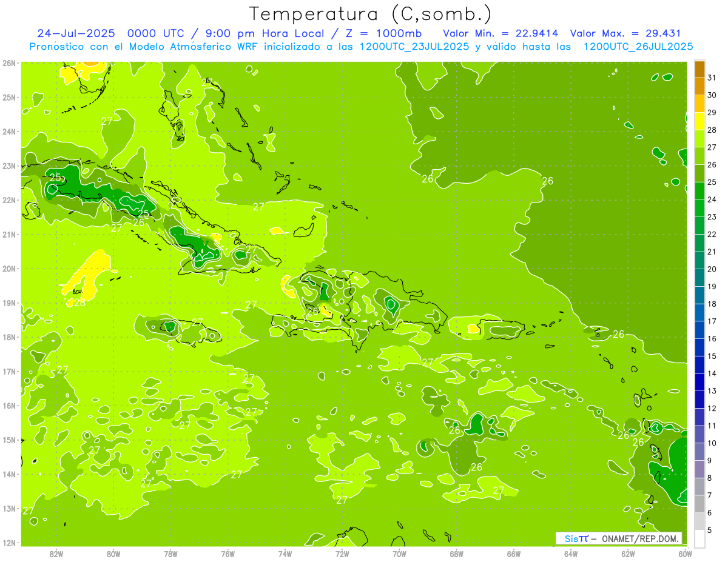Click the '76W' longitude axis label
Viewport: 728px width, 562px height.
[228, 554]
